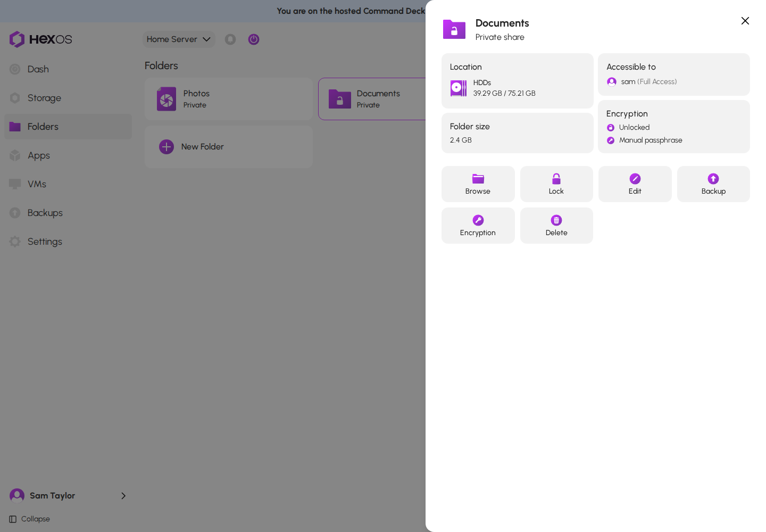Click the notification bell icon
Viewport: 766px width, 532px height.
[230, 39]
